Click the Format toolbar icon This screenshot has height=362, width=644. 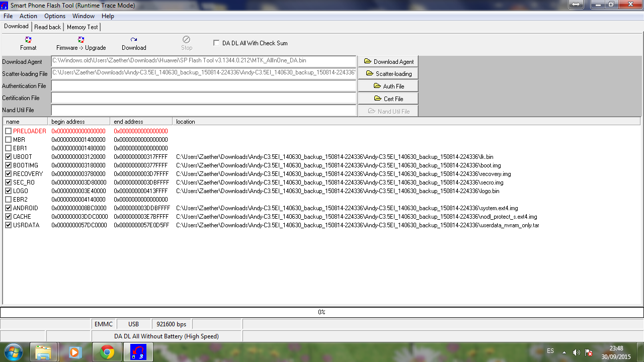click(28, 40)
